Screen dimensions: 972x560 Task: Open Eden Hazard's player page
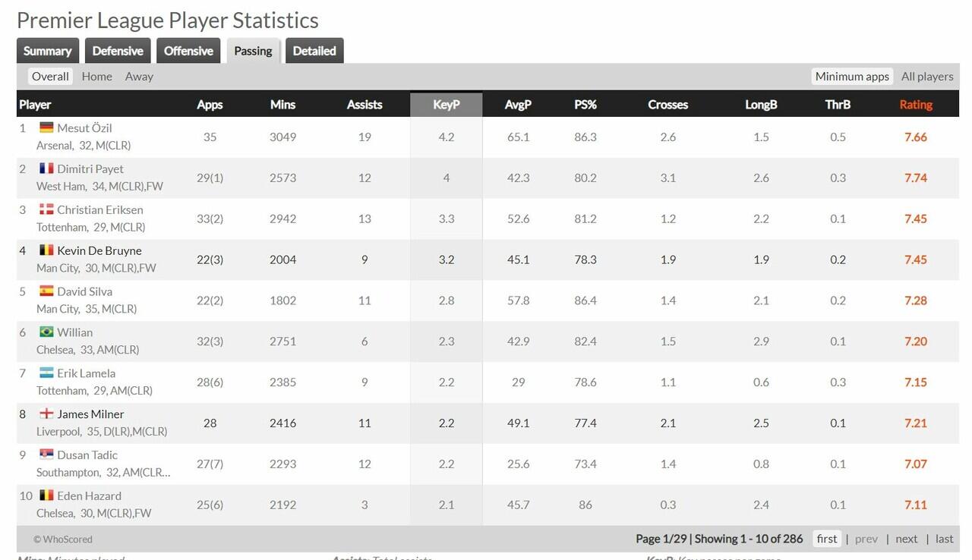coord(89,496)
